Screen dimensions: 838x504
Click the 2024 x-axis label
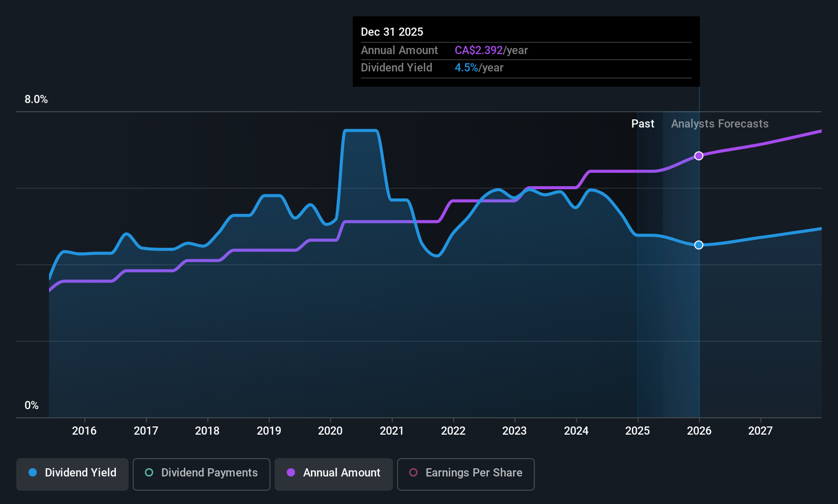tap(576, 431)
